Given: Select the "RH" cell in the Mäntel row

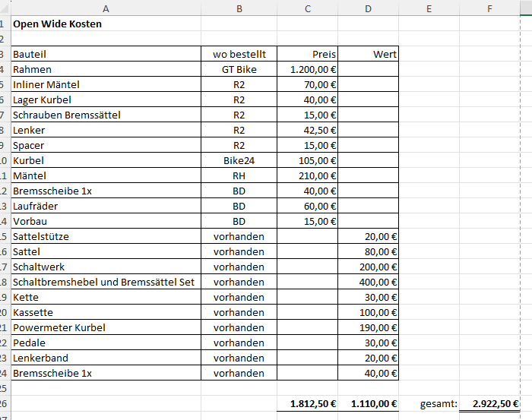Looking at the screenshot, I should pos(239,175).
